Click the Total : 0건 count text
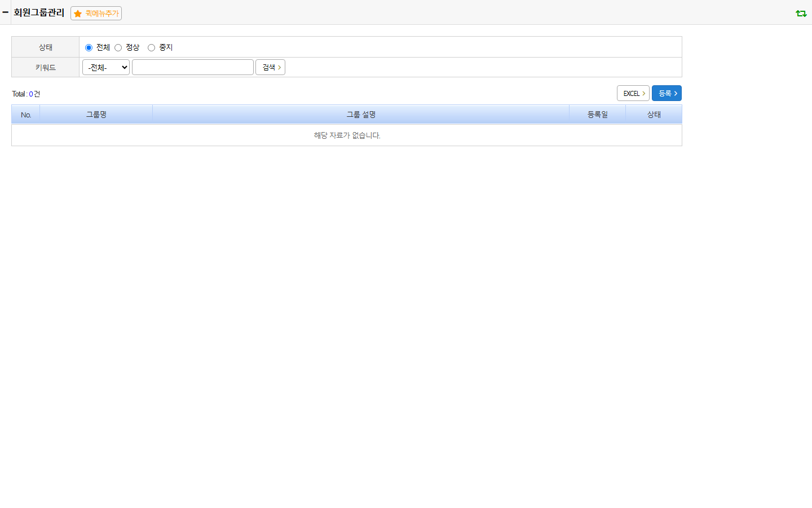Image resolution: width=812 pixels, height=508 pixels. [x=26, y=94]
